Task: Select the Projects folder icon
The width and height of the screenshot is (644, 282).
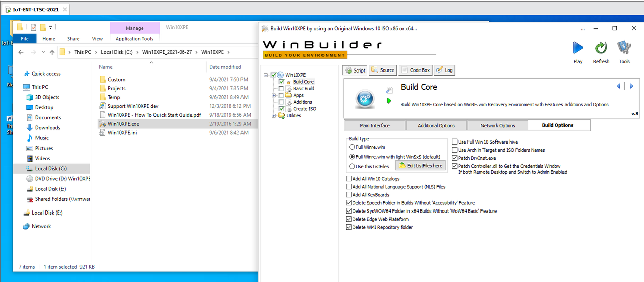Action: pyautogui.click(x=103, y=88)
